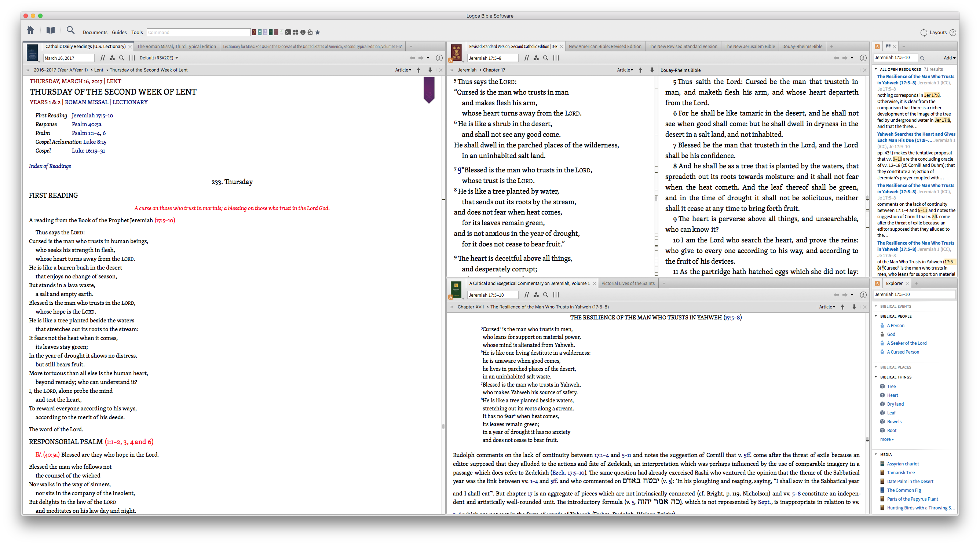
Task: Collapse the All Open Resources results
Action: click(x=876, y=69)
